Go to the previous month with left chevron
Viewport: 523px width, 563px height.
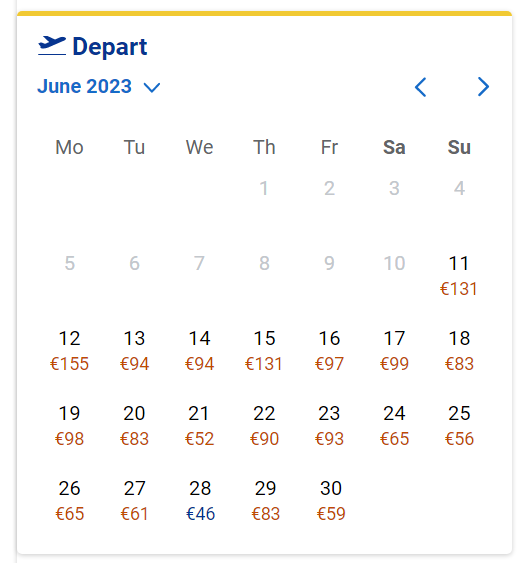pyautogui.click(x=420, y=87)
